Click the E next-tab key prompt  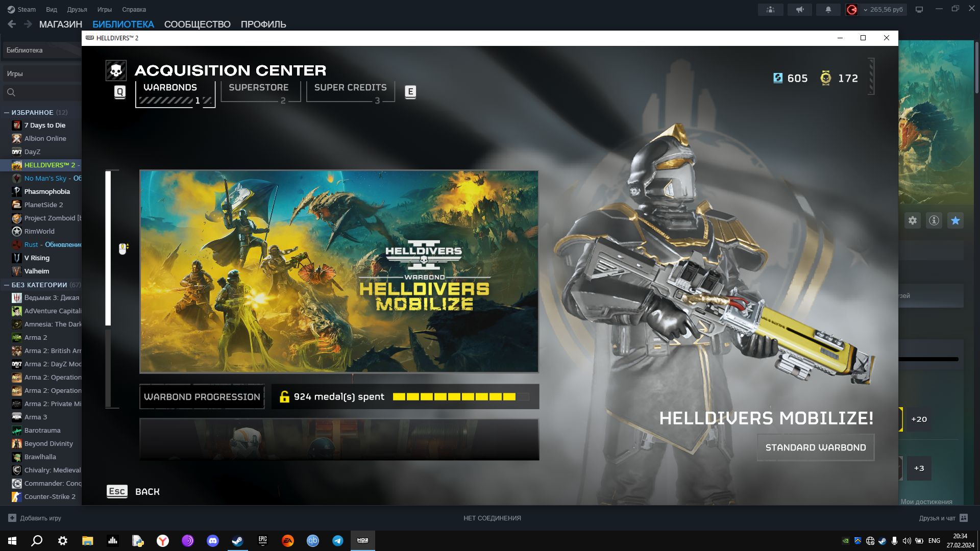(410, 92)
